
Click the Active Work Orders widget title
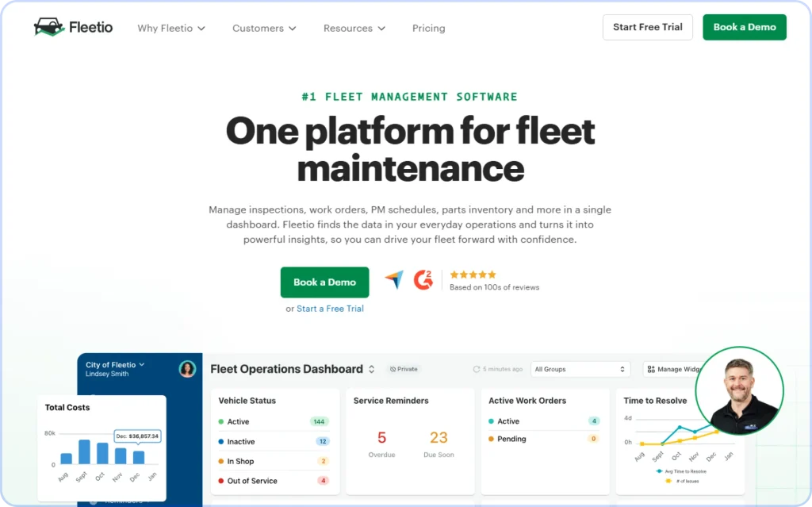(x=527, y=401)
